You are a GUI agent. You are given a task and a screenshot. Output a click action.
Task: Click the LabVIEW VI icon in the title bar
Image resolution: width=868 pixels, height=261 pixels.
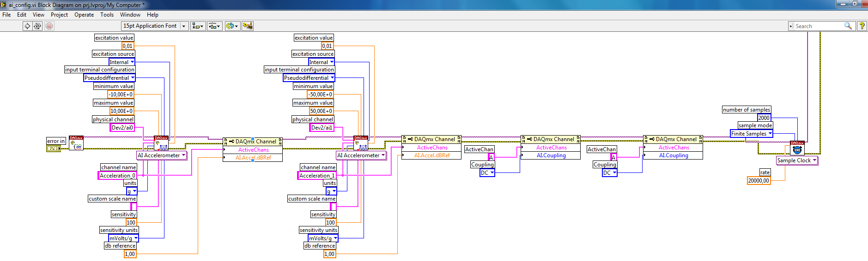pyautogui.click(x=3, y=5)
